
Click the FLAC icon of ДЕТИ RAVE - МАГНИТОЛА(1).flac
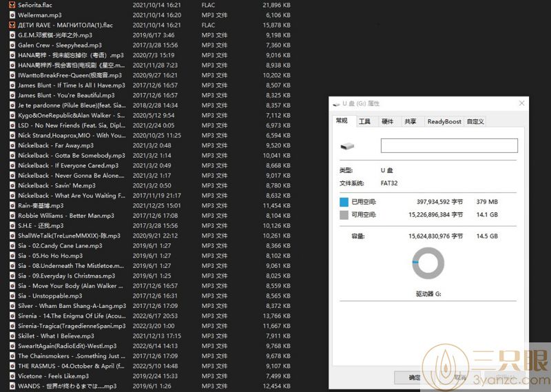click(x=12, y=25)
